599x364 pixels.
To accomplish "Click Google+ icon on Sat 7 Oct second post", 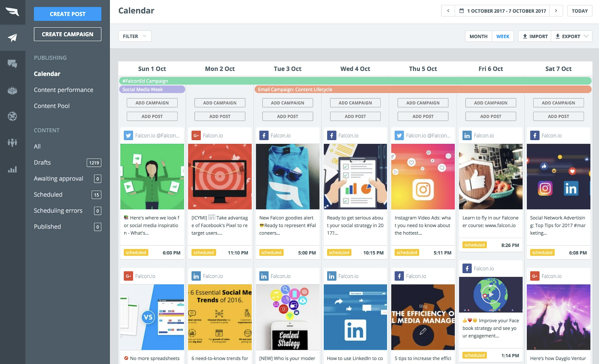I will pyautogui.click(x=534, y=276).
